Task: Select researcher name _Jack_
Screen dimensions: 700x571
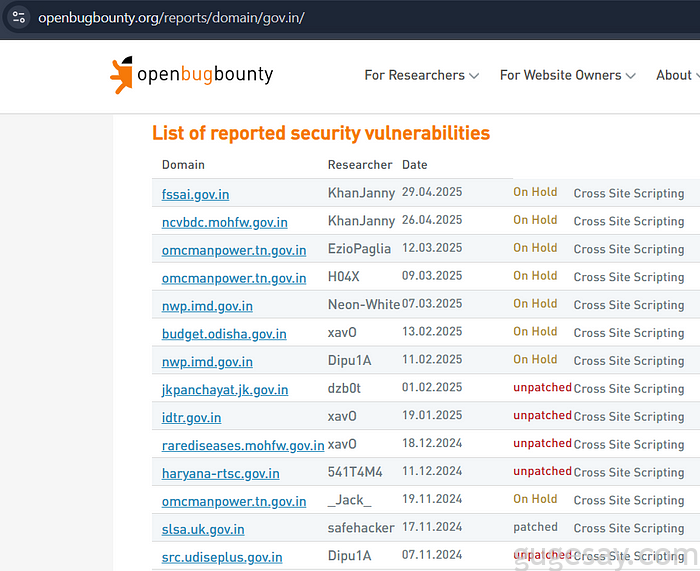Action: (x=350, y=500)
